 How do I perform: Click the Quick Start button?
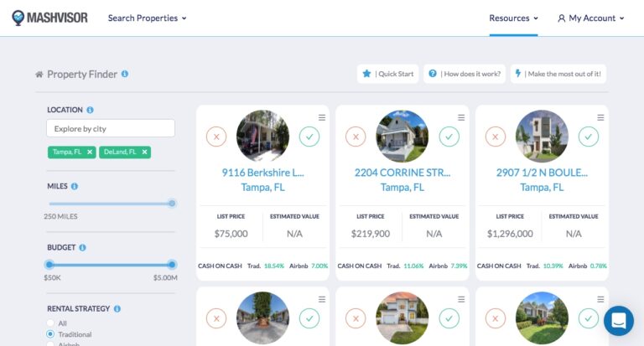coord(387,74)
